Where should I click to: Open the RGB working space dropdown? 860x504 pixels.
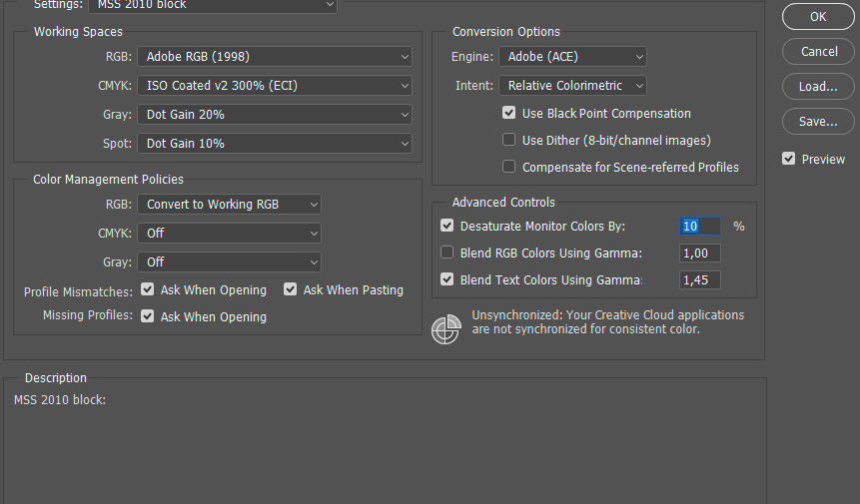click(274, 57)
